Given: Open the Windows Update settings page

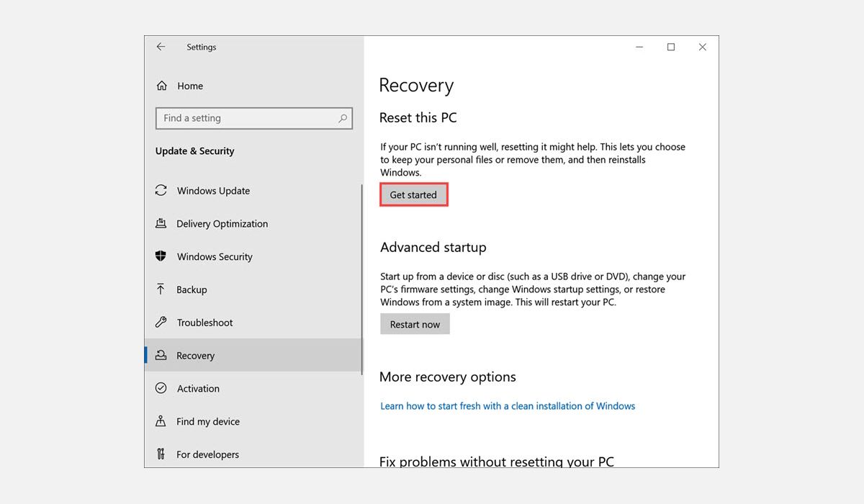Looking at the screenshot, I should pos(213,190).
